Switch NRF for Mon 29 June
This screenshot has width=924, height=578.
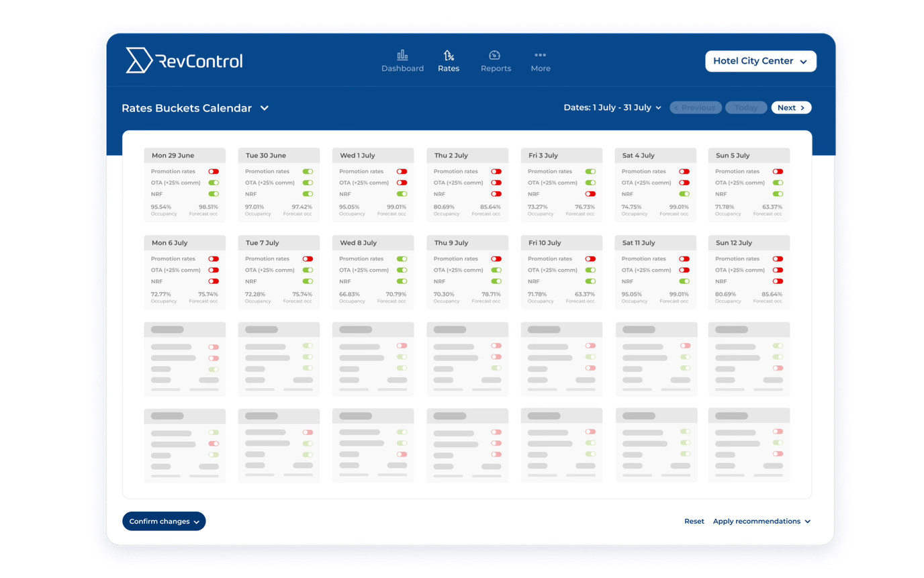click(214, 194)
